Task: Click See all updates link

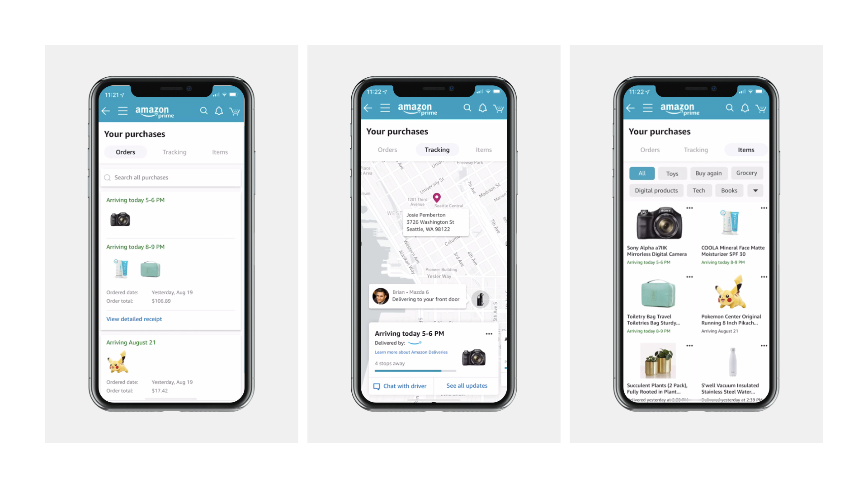Action: click(x=467, y=385)
